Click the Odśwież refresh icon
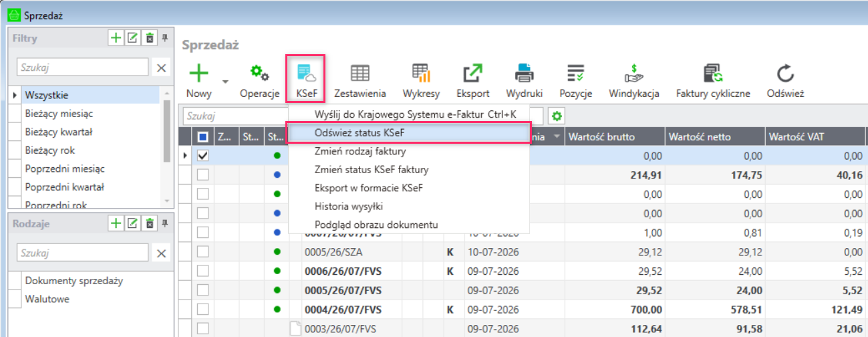This screenshot has width=868, height=337. coord(785,73)
